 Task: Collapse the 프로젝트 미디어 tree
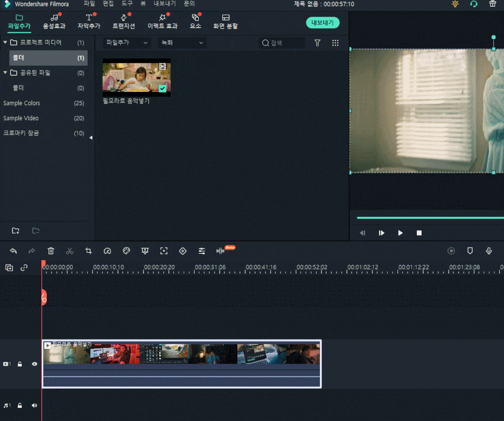click(5, 42)
